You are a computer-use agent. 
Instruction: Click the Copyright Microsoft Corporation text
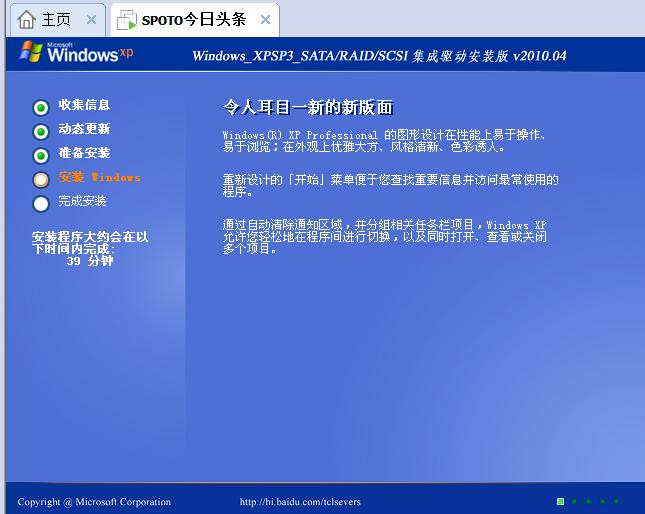(94, 502)
